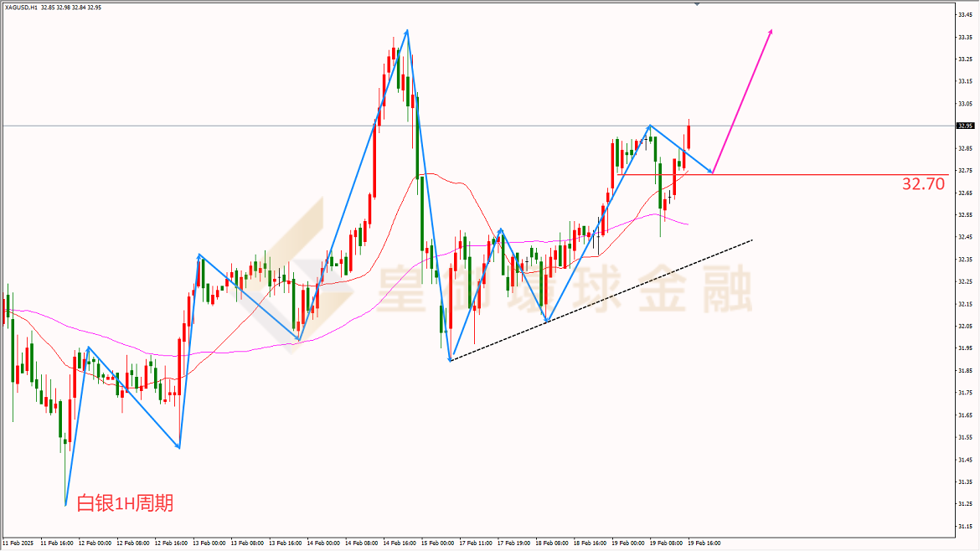Click the 皇御环球金融 watermark text
Screen dimensions: 980x551
pyautogui.click(x=564, y=289)
